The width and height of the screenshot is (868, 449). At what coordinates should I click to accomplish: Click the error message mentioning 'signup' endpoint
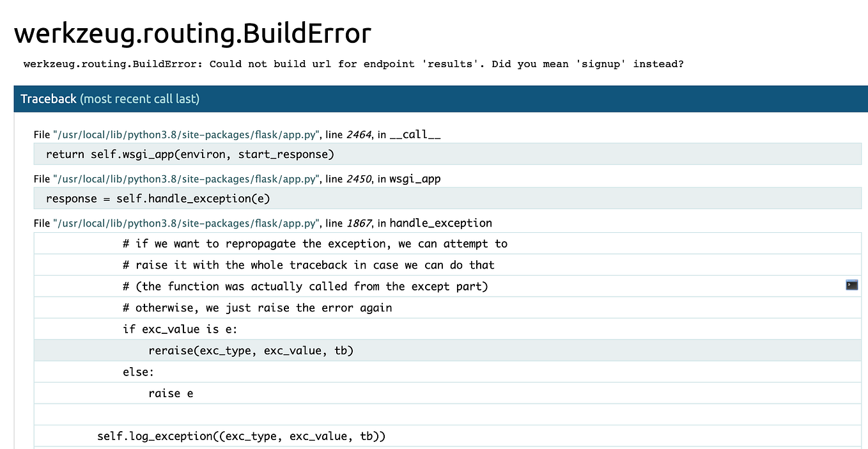click(354, 64)
